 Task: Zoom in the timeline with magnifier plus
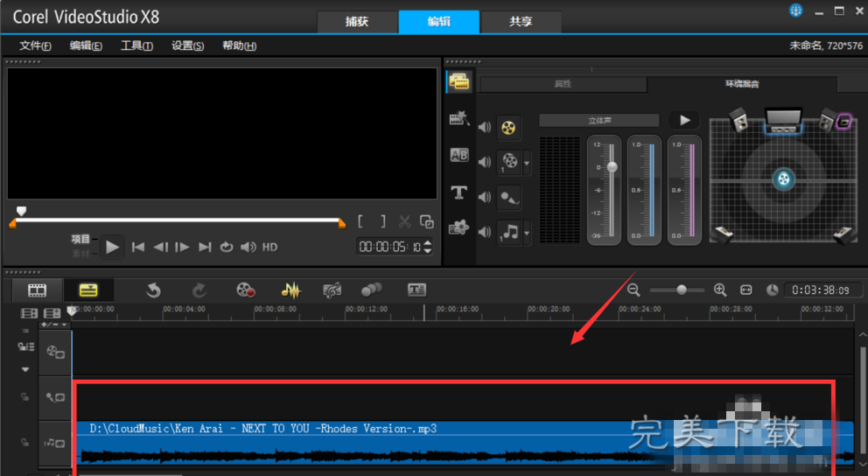tap(720, 290)
